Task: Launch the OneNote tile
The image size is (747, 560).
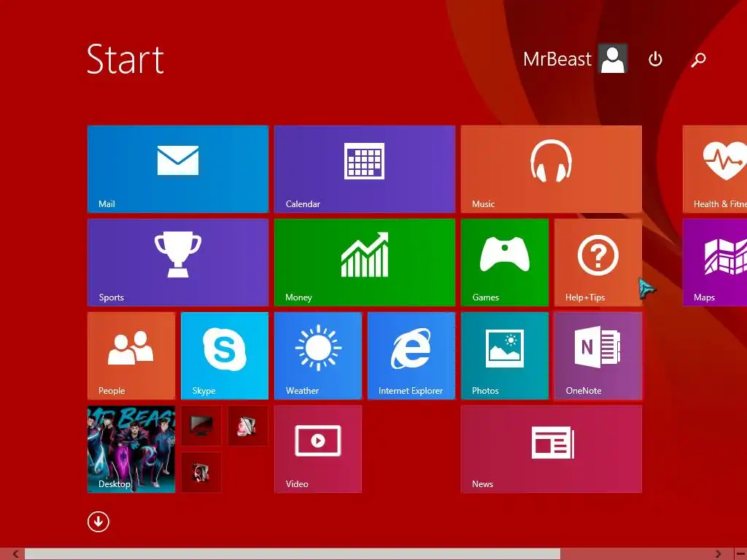Action: point(598,356)
